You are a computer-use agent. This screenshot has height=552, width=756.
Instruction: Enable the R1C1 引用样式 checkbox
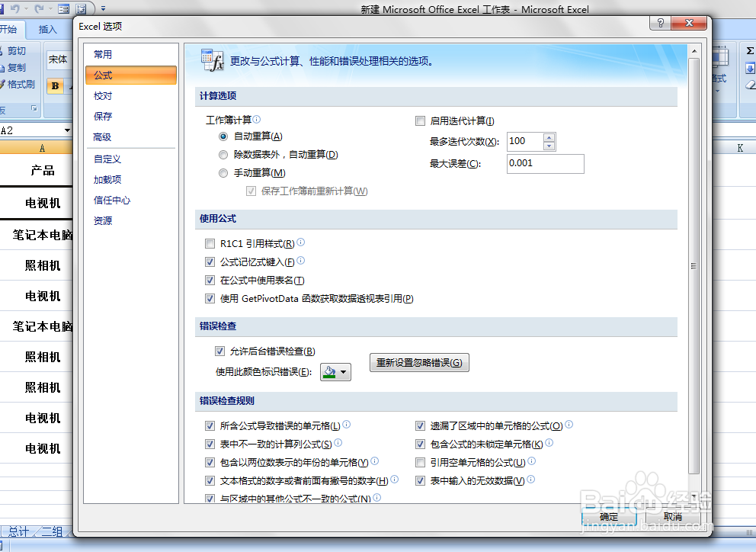[x=210, y=243]
